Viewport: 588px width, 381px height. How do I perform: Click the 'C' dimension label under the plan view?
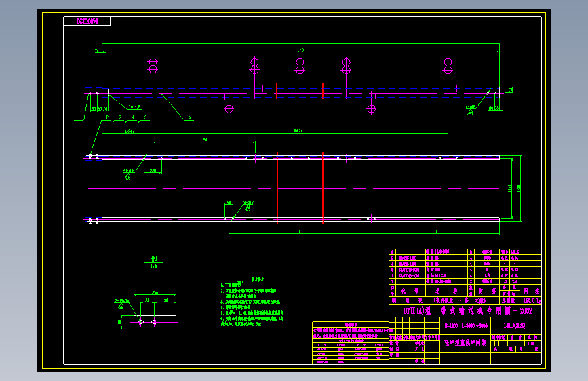point(300,231)
